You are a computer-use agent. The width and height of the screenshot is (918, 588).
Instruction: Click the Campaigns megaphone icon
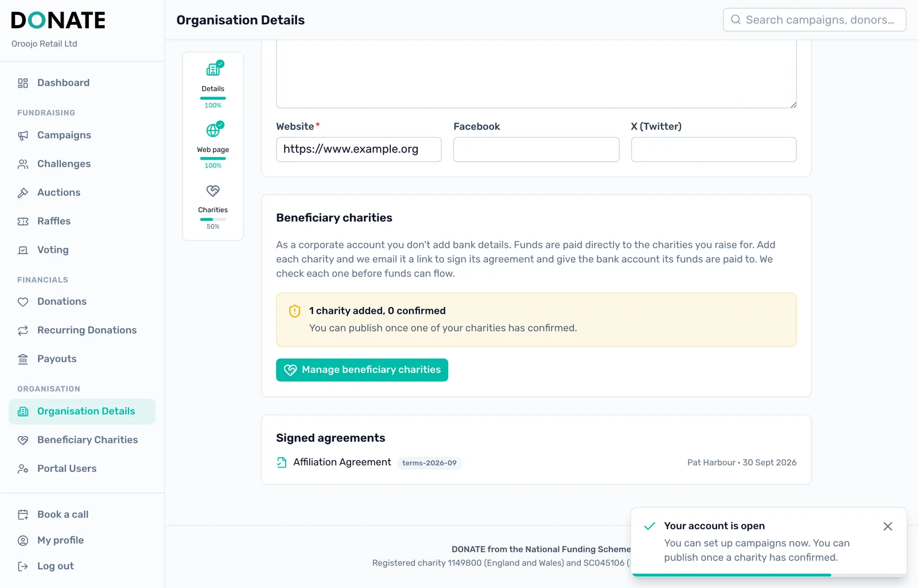coord(23,135)
